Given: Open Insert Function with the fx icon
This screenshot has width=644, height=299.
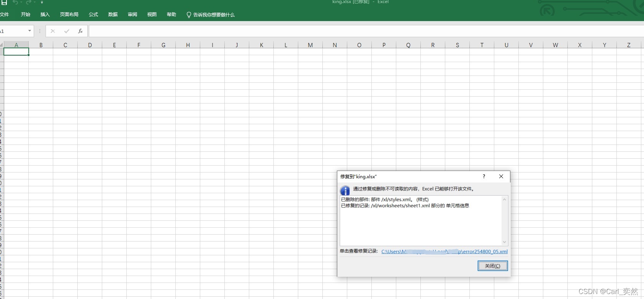Looking at the screenshot, I should coord(80,31).
